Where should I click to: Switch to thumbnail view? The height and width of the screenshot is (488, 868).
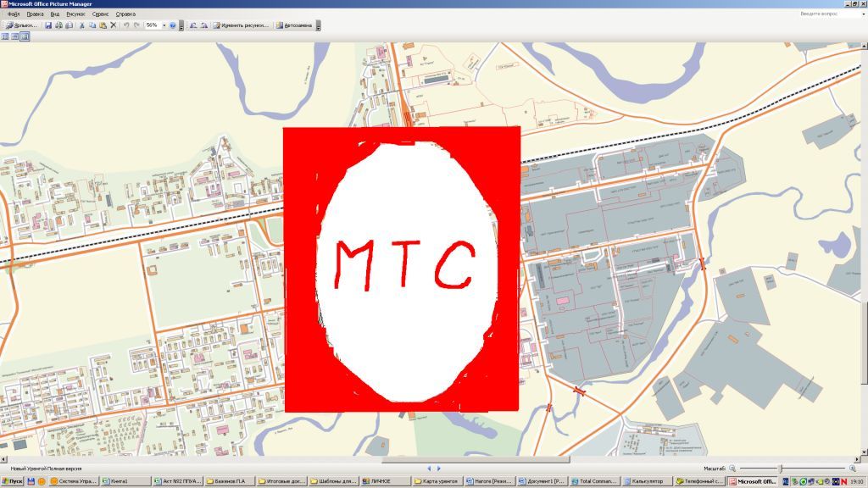pyautogui.click(x=5, y=36)
